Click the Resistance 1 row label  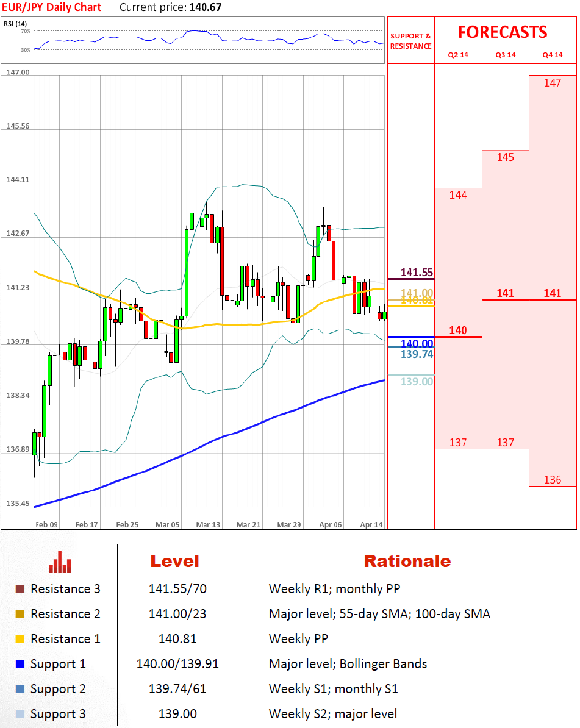coord(65,639)
